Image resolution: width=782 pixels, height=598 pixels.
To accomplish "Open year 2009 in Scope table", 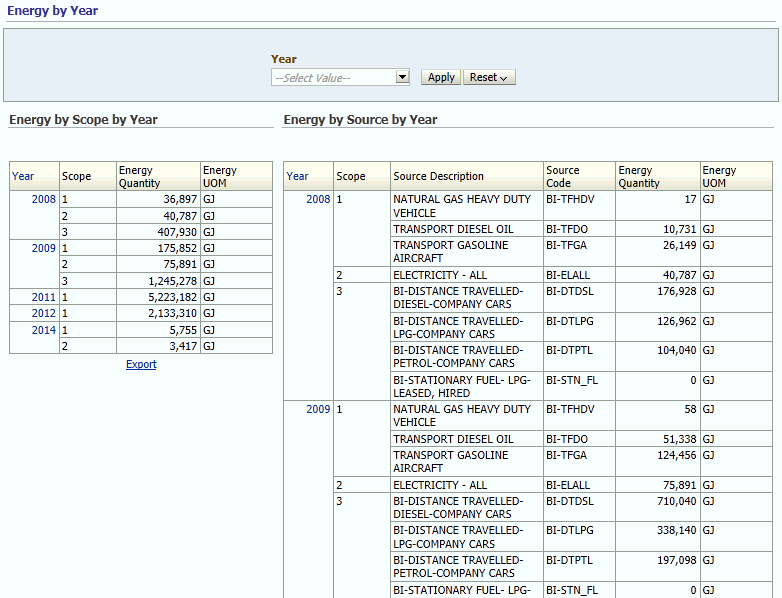I will (x=44, y=248).
